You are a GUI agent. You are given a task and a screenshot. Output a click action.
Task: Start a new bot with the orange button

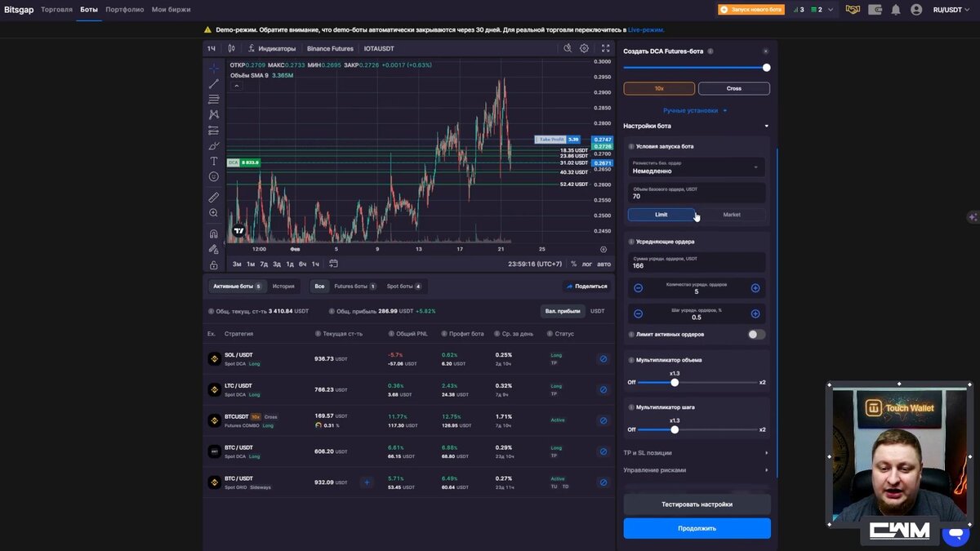point(751,10)
